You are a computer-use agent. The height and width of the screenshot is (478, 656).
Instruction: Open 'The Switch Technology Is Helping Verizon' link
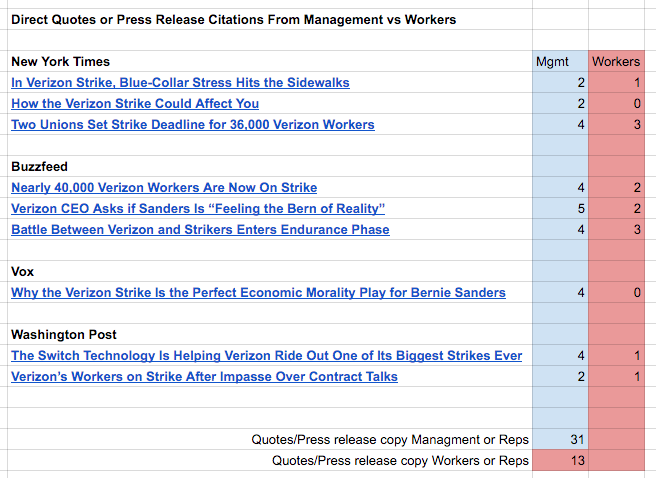[x=266, y=356]
